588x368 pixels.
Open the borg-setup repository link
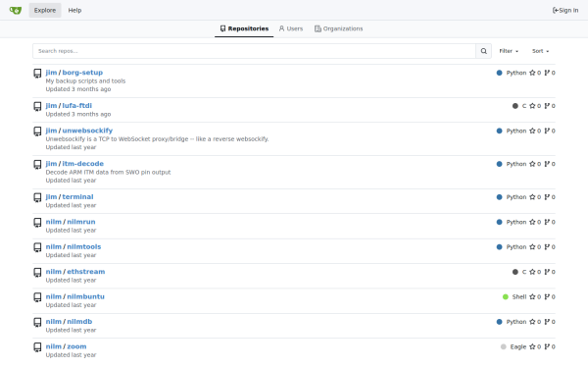pyautogui.click(x=82, y=73)
